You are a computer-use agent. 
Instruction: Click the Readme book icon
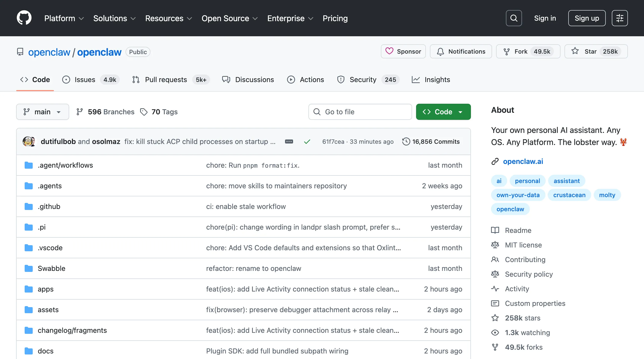coord(495,230)
